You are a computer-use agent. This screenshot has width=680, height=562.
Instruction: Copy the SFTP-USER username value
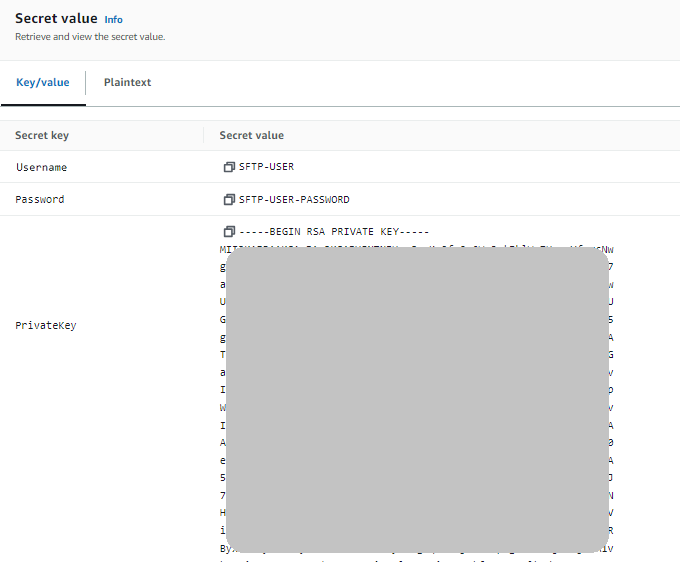point(229,167)
